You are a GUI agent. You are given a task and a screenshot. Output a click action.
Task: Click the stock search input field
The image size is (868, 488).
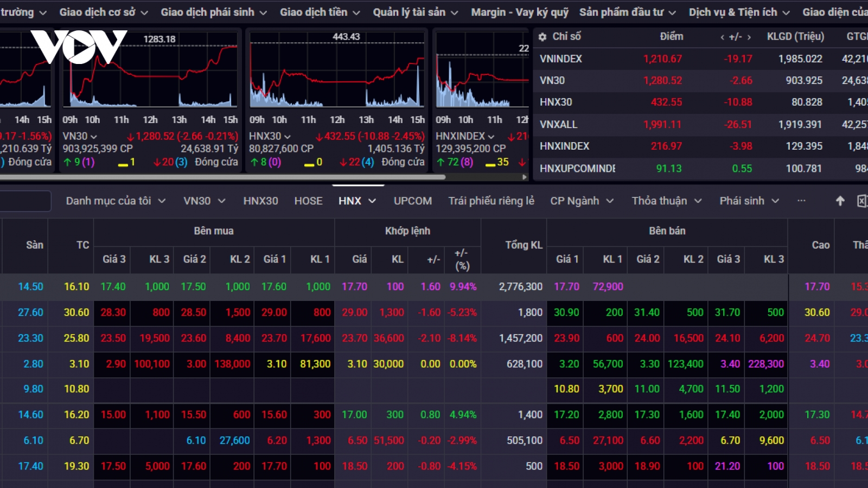tap(25, 201)
